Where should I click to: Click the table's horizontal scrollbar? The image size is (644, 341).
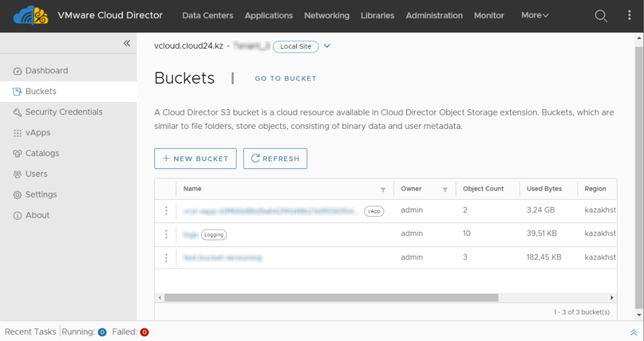point(331,298)
